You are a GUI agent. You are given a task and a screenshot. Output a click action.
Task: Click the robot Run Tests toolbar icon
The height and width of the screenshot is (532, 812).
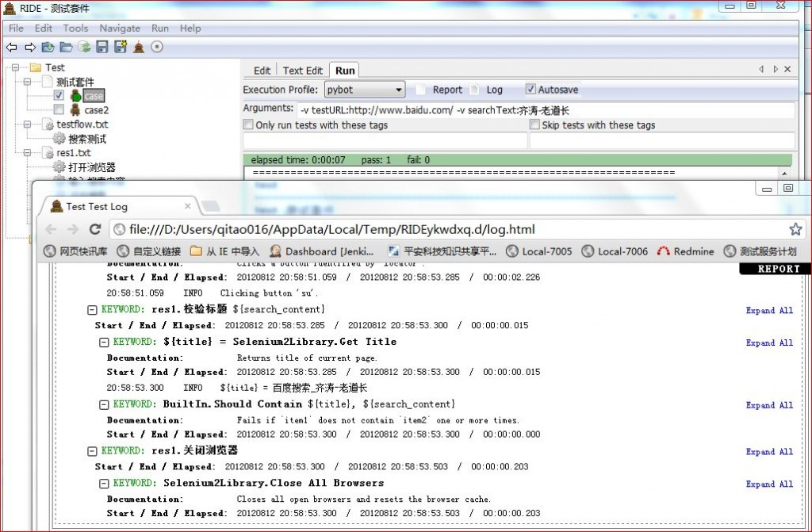[x=139, y=48]
